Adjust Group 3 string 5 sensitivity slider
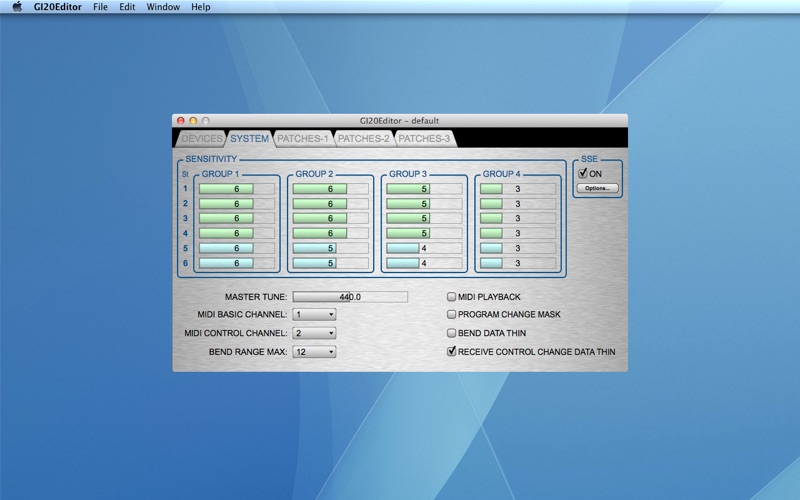Viewport: 800px width, 500px height. click(x=424, y=248)
